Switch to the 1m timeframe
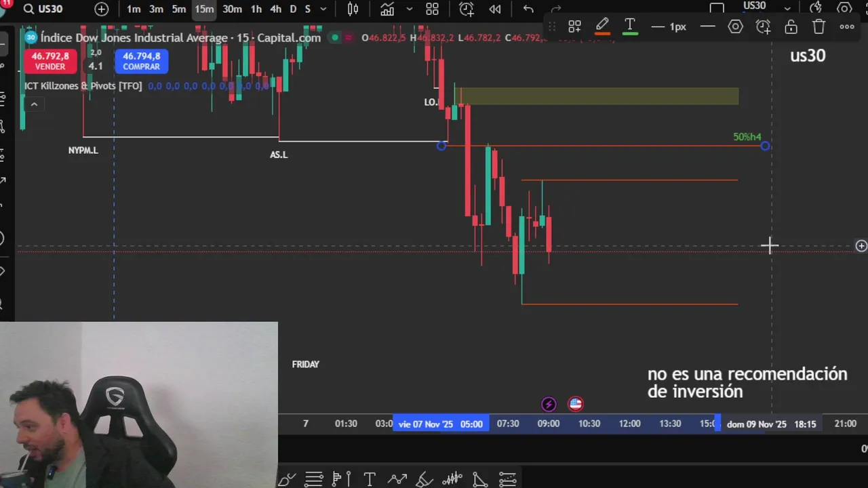Viewport: 868px width, 488px height. coord(134,9)
